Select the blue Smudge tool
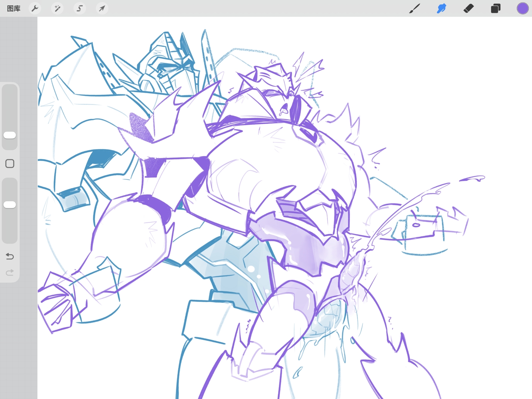Screen dimensions: 532x399 pyautogui.click(x=442, y=9)
